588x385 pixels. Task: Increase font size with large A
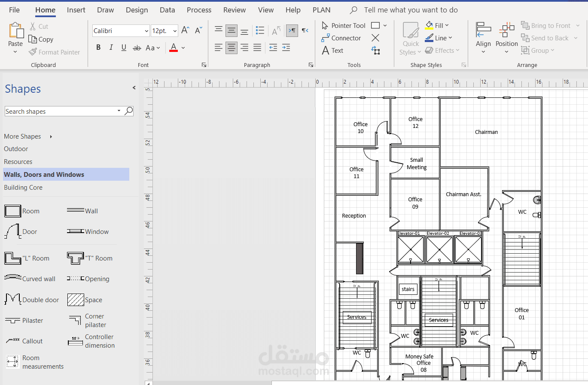click(186, 30)
